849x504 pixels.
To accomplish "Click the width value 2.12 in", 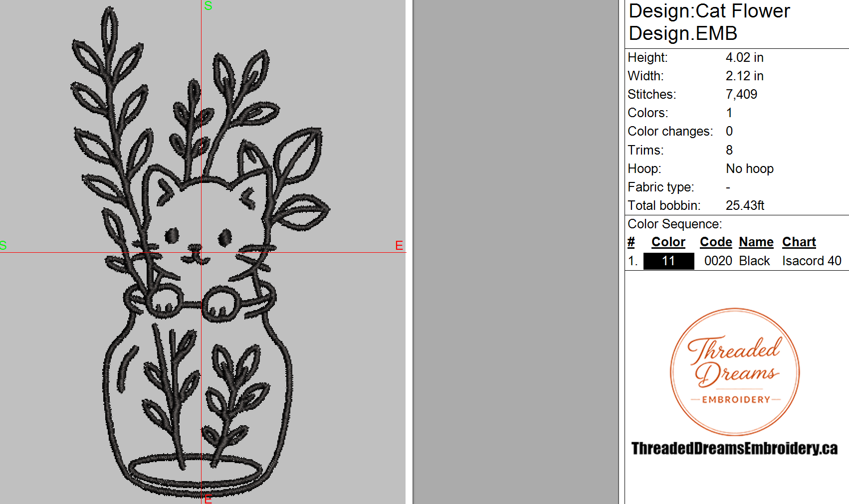I will (744, 76).
